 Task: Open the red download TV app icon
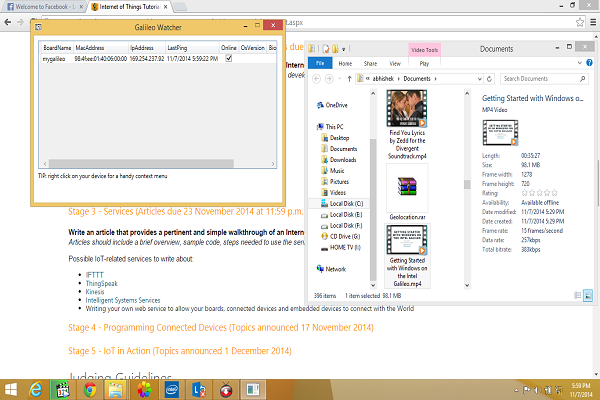click(226, 390)
